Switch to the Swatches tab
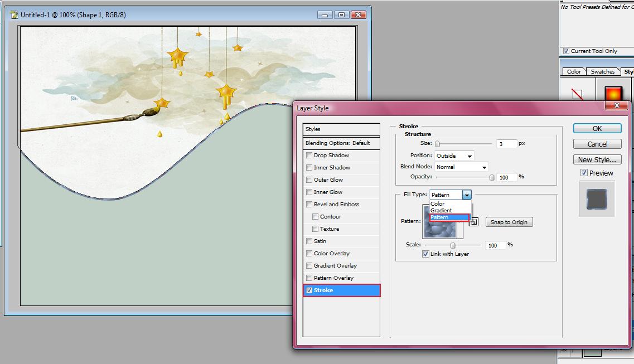Image resolution: width=634 pixels, height=364 pixels. pos(602,72)
